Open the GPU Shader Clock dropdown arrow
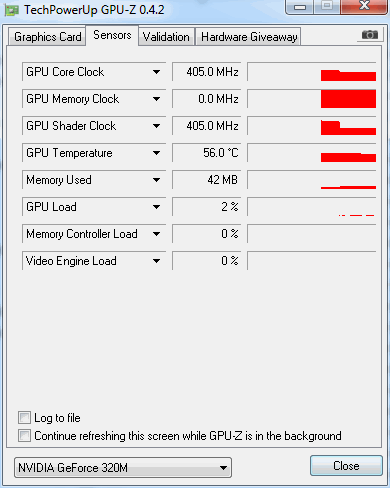Screen dimensions: 390x488 tap(156, 126)
